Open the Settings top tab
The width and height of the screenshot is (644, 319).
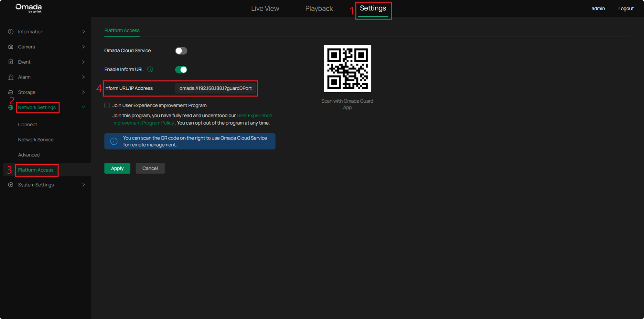click(373, 8)
